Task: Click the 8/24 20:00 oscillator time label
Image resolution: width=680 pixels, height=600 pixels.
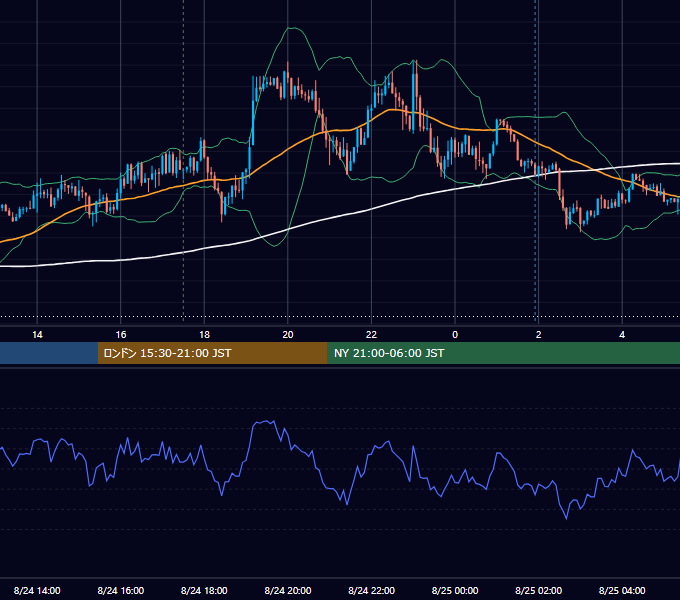Action: click(288, 590)
